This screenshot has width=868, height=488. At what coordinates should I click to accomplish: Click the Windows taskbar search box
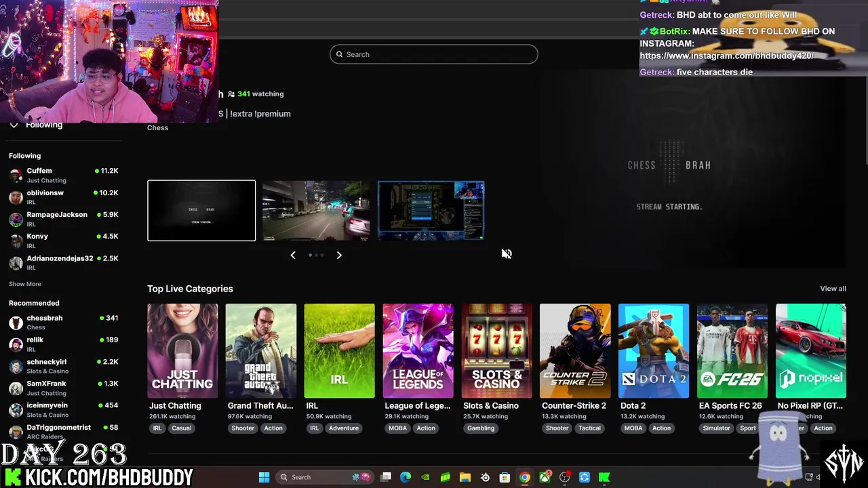[325, 477]
